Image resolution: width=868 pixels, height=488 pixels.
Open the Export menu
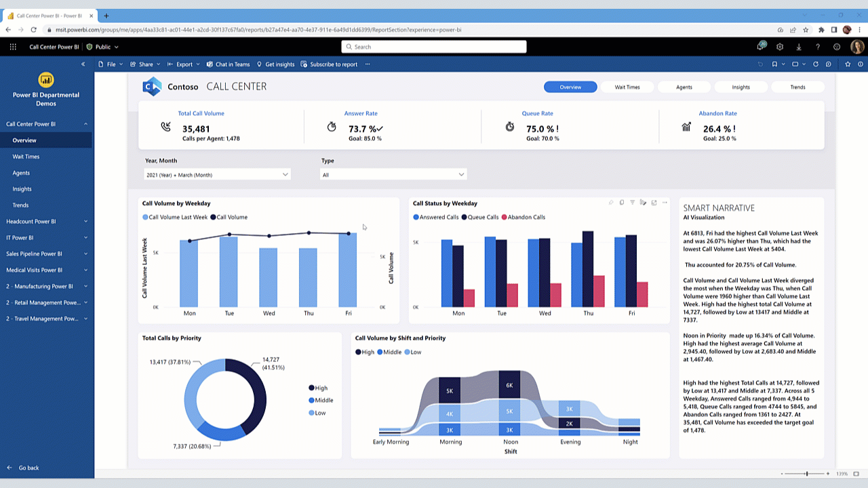pyautogui.click(x=183, y=64)
